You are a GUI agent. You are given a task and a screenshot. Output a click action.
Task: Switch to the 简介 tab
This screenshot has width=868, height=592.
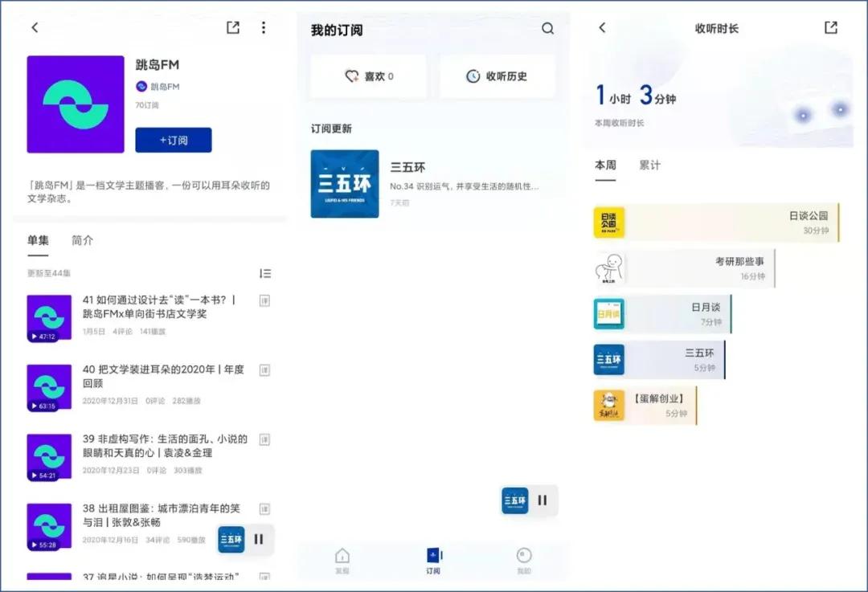tap(83, 239)
